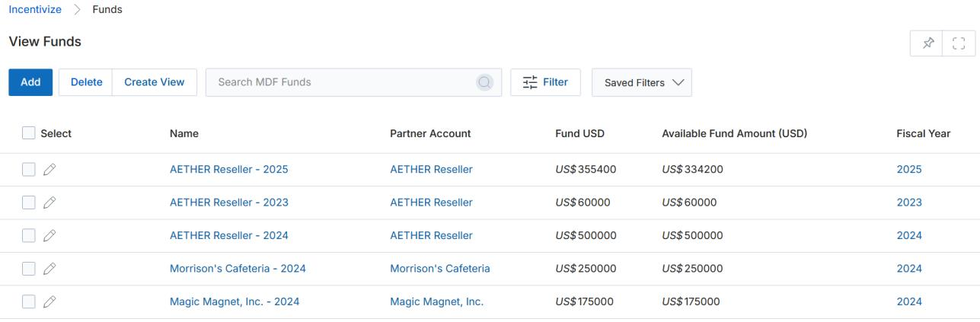Click the Create View button
This screenshot has width=980, height=322.
point(155,82)
